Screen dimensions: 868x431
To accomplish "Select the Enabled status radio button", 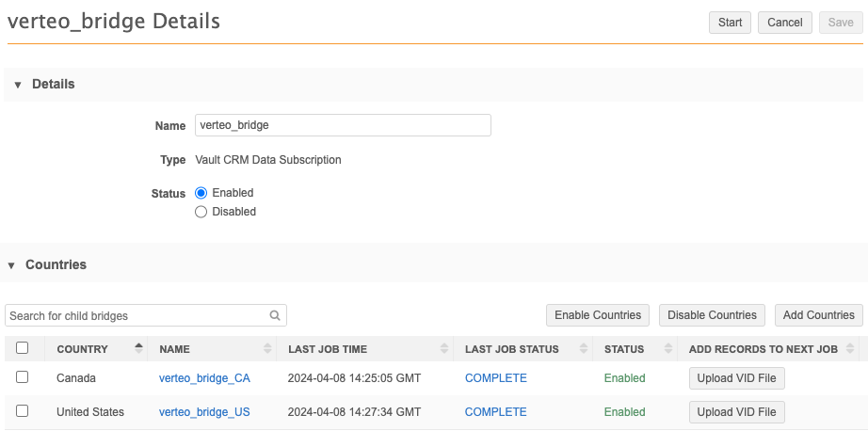I will 201,193.
